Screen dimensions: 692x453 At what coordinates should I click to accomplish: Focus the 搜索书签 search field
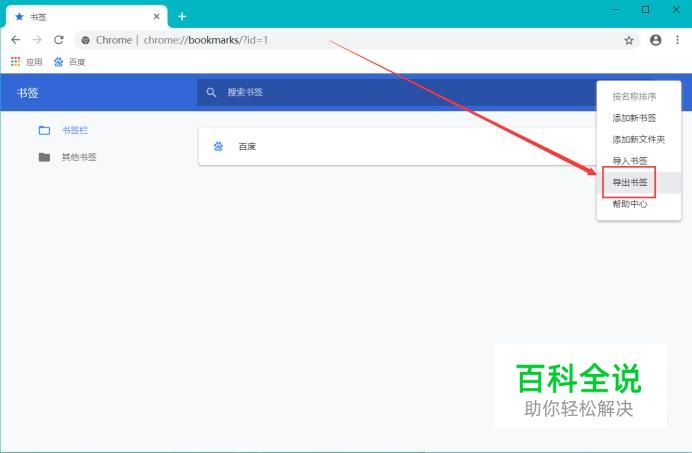pos(397,92)
